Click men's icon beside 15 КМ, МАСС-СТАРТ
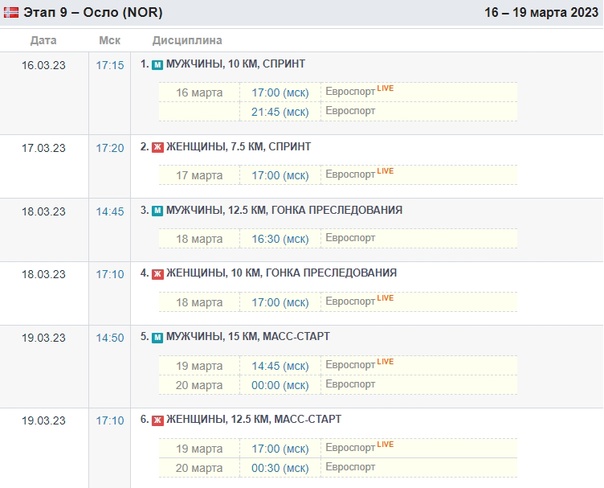Image resolution: width=604 pixels, height=488 pixels. point(157,338)
